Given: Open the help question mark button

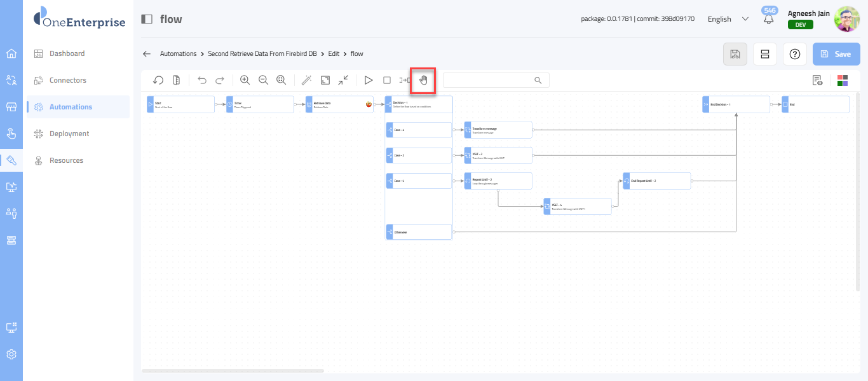Looking at the screenshot, I should click(794, 54).
